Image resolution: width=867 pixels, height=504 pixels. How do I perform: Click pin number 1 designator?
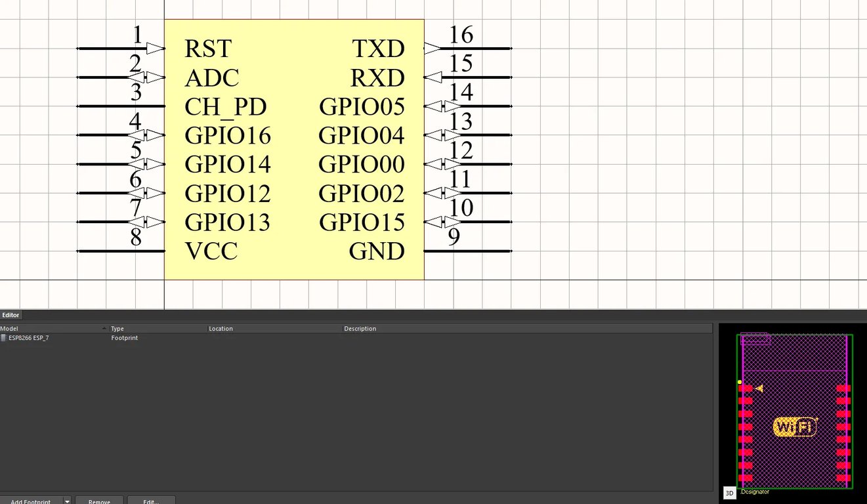(137, 34)
